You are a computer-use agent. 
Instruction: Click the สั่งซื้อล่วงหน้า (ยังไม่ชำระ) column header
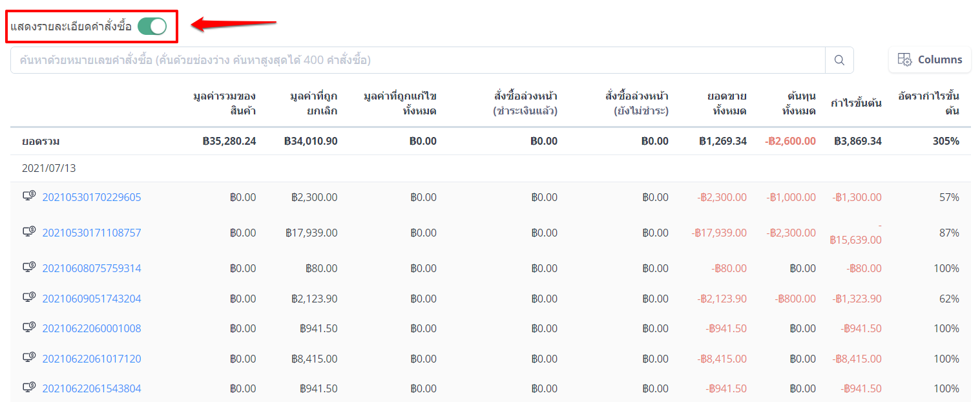pos(637,103)
